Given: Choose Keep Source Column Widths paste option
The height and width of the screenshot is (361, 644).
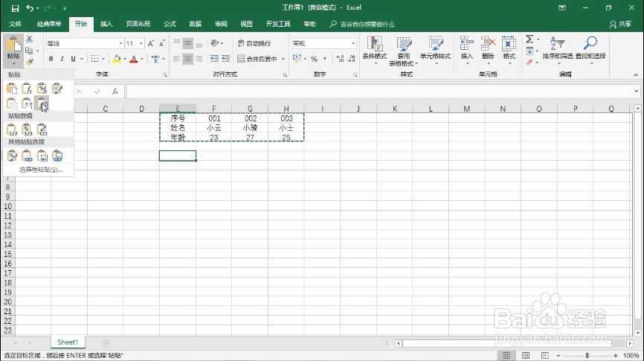Looking at the screenshot, I should [27, 103].
